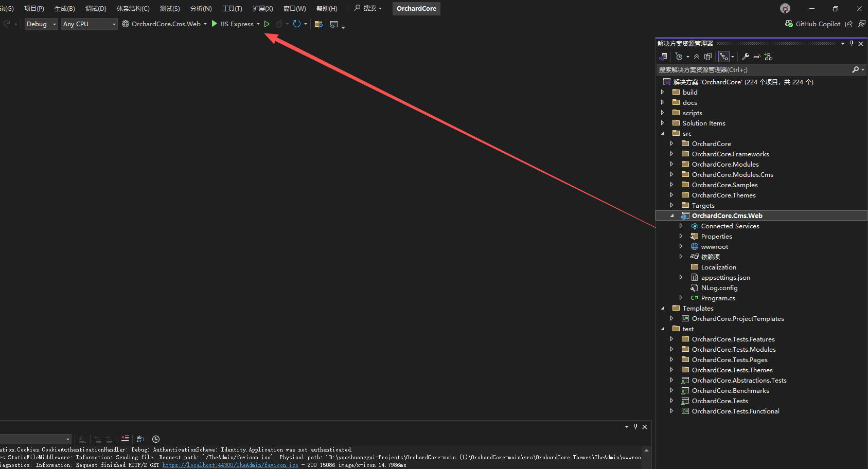The width and height of the screenshot is (868, 469).
Task: Open the 项目(P) menu
Action: click(x=34, y=8)
